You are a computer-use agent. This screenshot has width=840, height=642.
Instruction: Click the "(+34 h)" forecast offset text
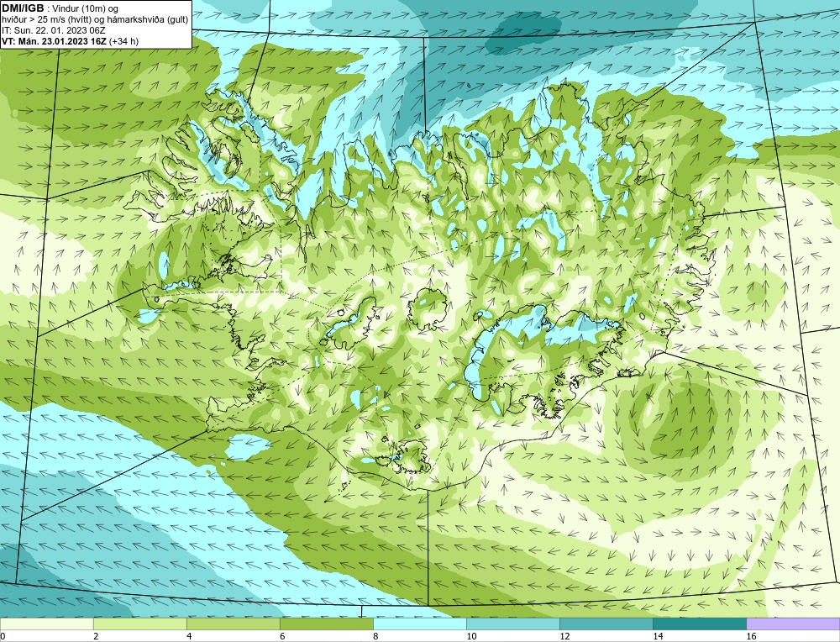pyautogui.click(x=123, y=41)
